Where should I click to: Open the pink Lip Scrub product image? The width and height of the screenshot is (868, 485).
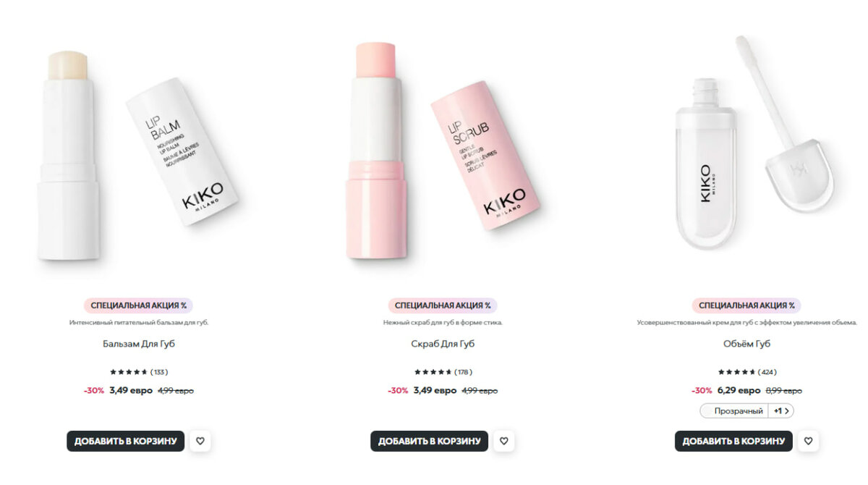click(443, 148)
